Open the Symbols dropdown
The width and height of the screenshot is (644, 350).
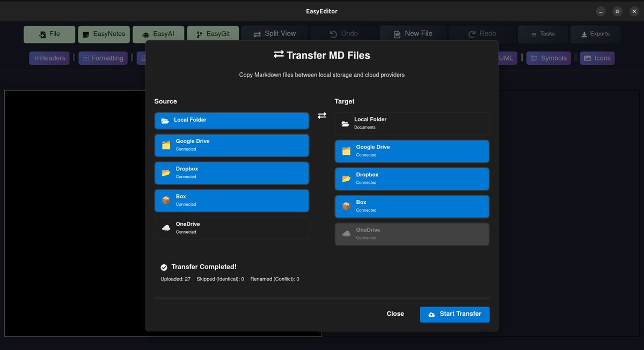click(548, 58)
